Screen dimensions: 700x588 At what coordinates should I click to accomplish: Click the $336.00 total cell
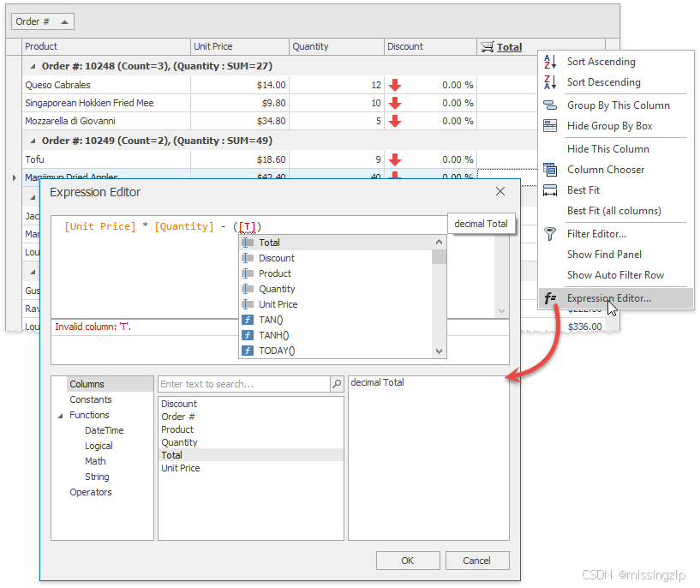584,327
